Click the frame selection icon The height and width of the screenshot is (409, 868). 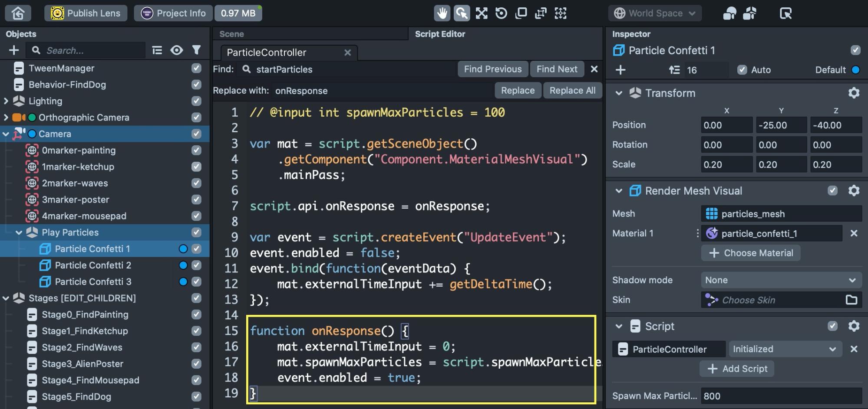pos(561,13)
